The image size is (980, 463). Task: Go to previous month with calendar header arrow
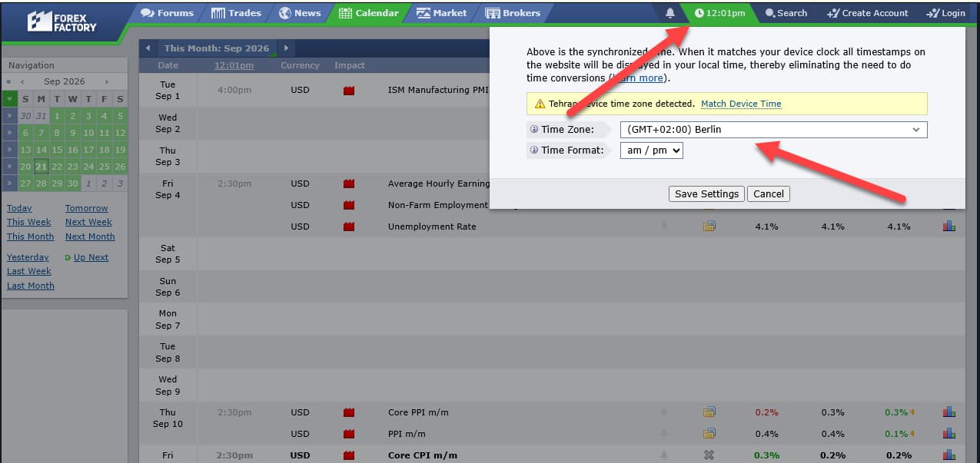point(149,48)
